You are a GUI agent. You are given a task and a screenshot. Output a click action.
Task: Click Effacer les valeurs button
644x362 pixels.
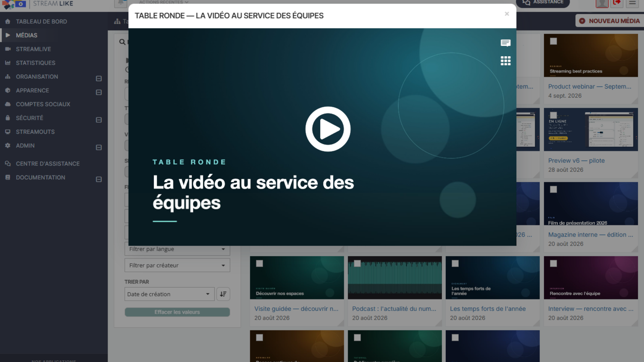click(x=177, y=312)
